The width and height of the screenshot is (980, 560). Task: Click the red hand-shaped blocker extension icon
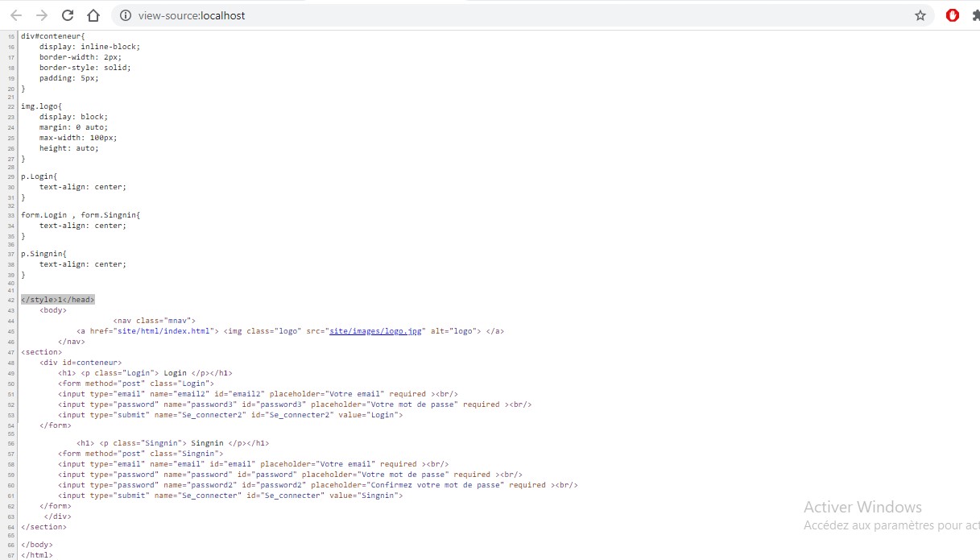pos(952,15)
